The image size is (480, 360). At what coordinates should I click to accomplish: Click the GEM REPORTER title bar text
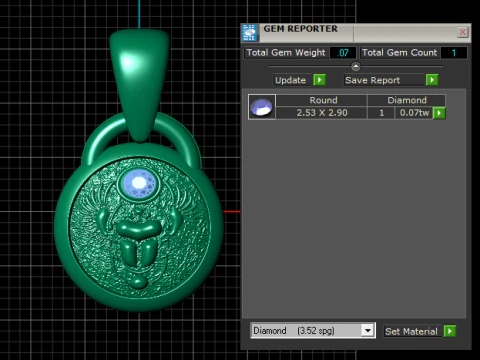300,29
